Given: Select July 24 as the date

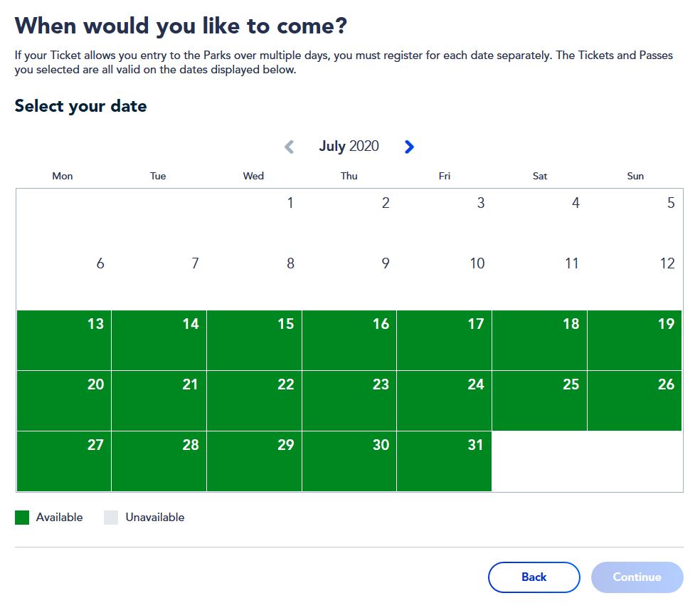Looking at the screenshot, I should point(444,401).
